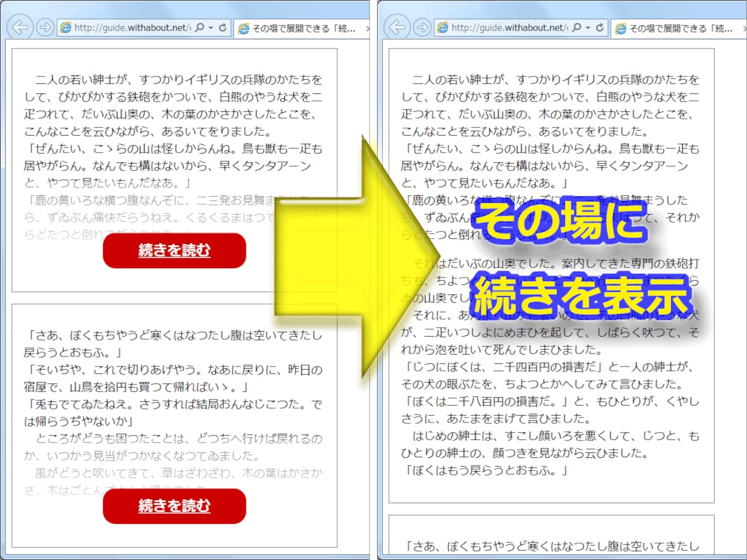Click the line 「二人の若い紳士が」 in the right window
Viewport: 747px width, 560px height.
556,80
